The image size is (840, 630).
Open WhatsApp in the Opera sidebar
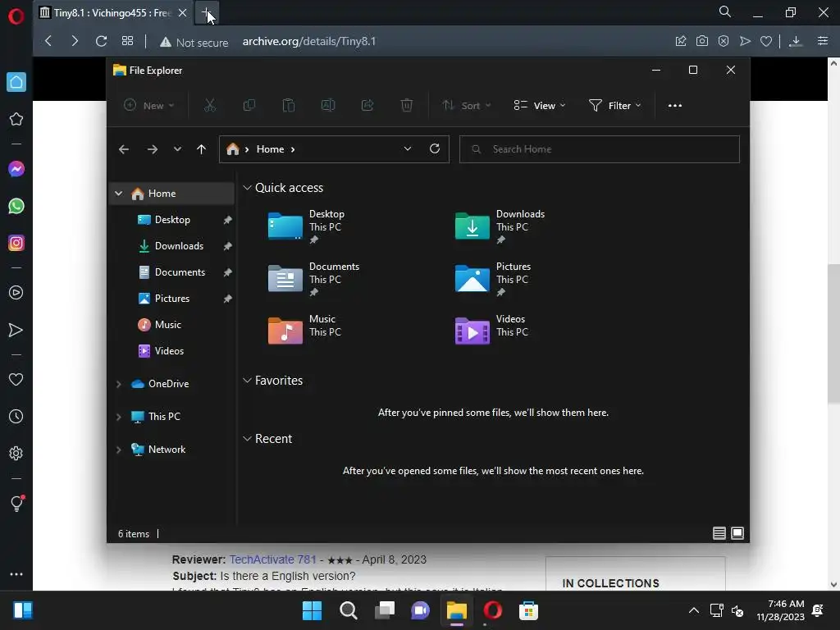[16, 206]
